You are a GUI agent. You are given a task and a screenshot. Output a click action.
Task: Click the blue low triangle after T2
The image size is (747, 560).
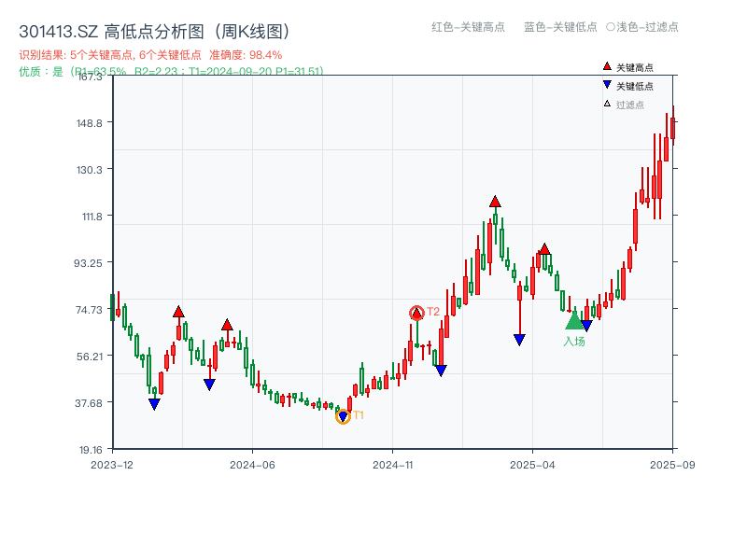pos(441,371)
